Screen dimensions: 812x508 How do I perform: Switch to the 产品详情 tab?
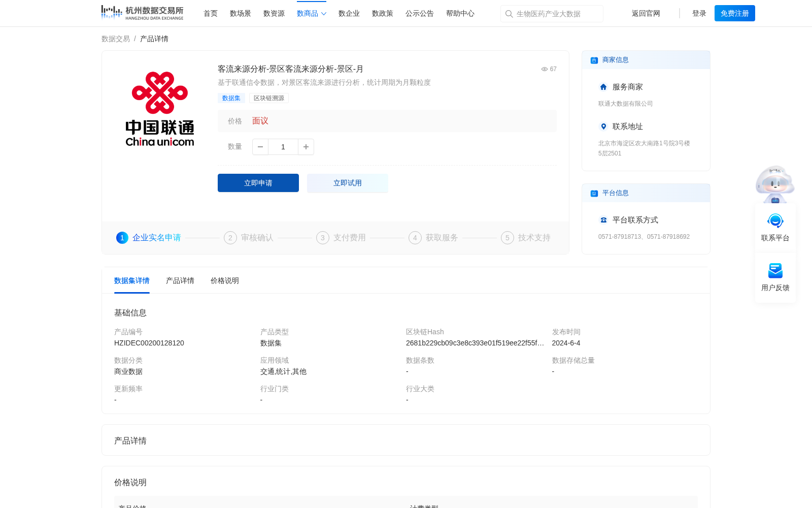pos(180,280)
